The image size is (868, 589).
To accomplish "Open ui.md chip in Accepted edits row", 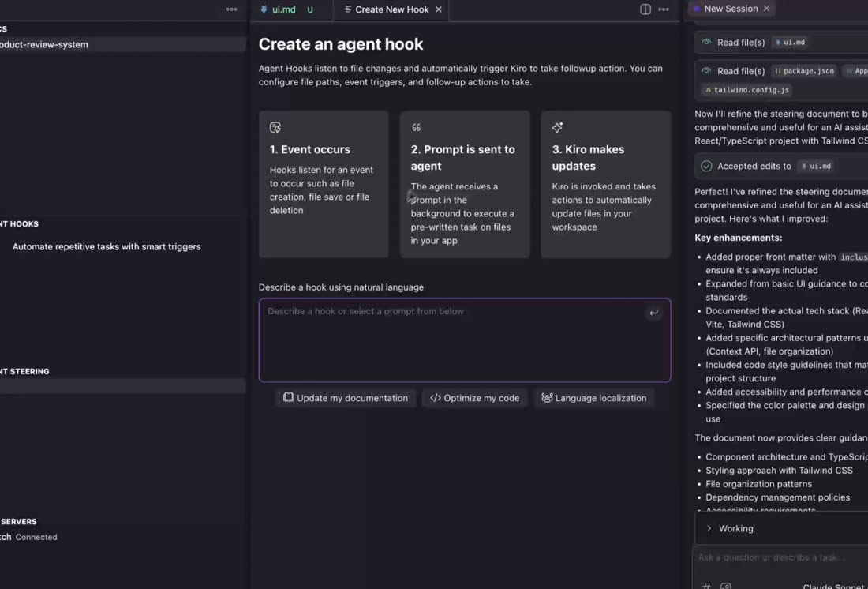I will pos(816,167).
